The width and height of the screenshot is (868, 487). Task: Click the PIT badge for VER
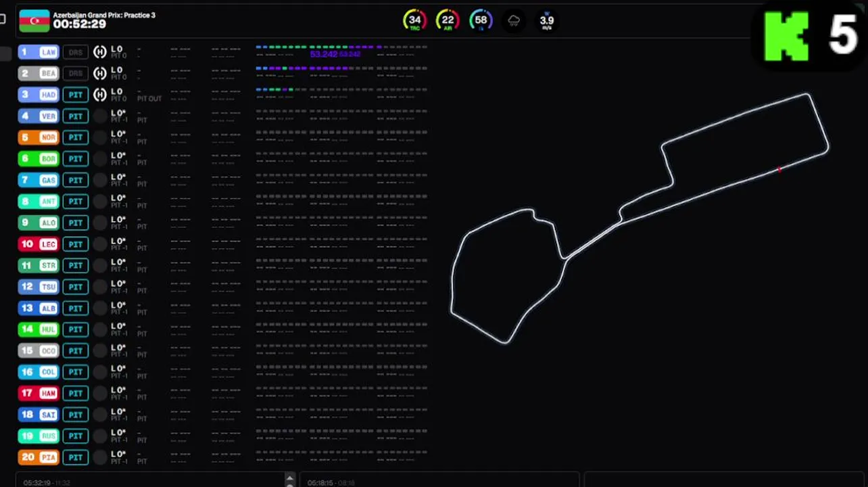[76, 116]
